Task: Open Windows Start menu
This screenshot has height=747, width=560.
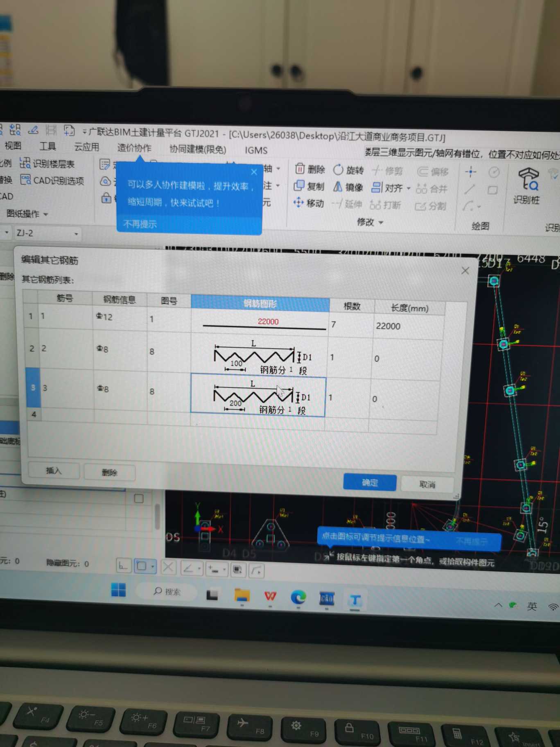Action: point(119,590)
